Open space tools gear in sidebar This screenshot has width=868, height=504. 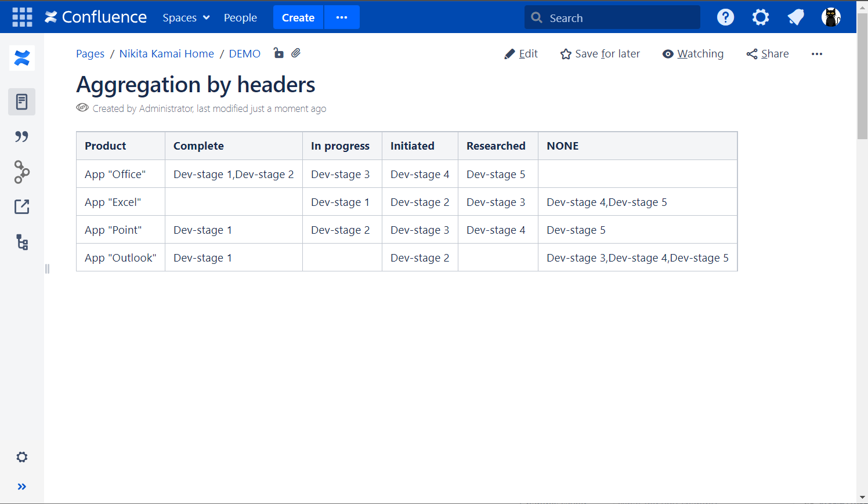(x=22, y=457)
